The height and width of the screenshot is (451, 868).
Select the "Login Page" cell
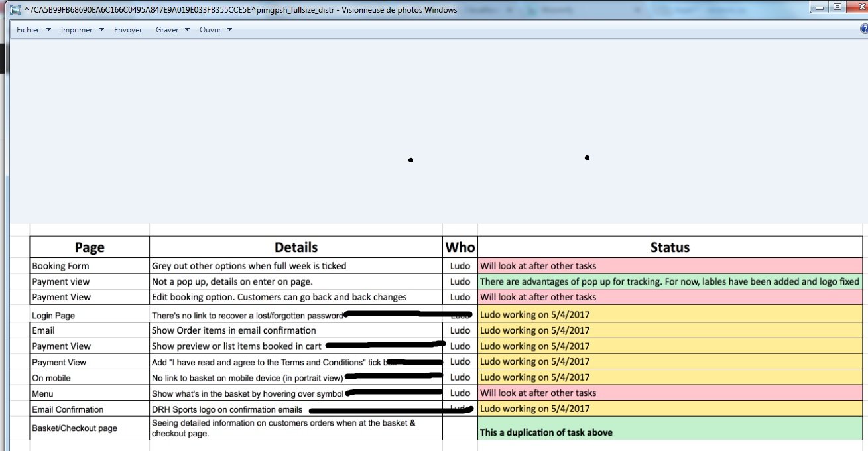click(90, 315)
